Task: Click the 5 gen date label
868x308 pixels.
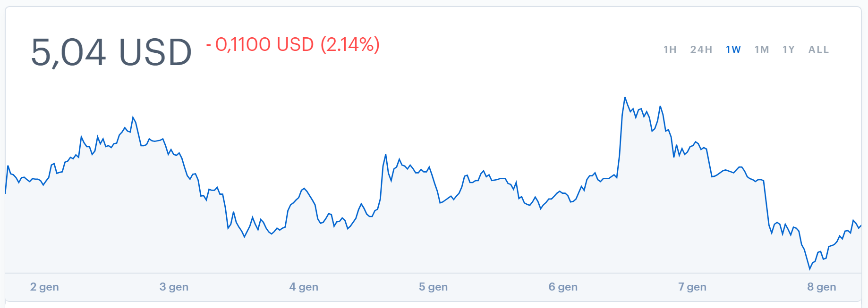Action: (433, 287)
